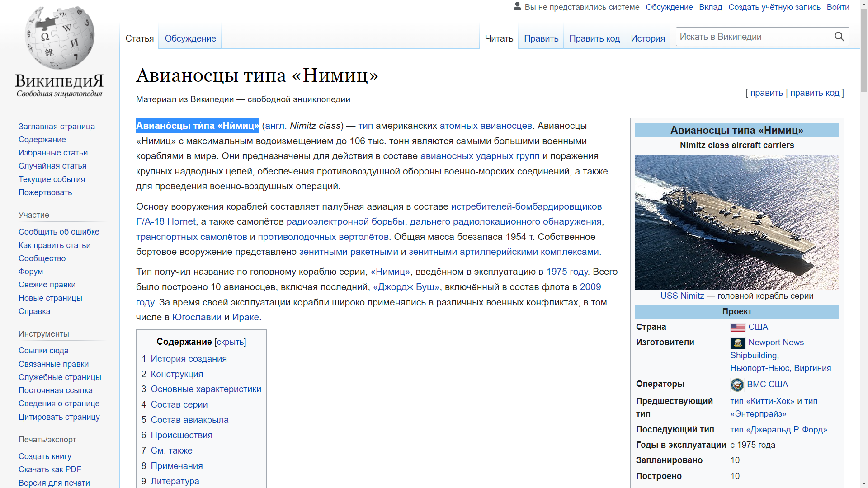Switch to the 'Статья' tab
868x488 pixels.
click(140, 38)
